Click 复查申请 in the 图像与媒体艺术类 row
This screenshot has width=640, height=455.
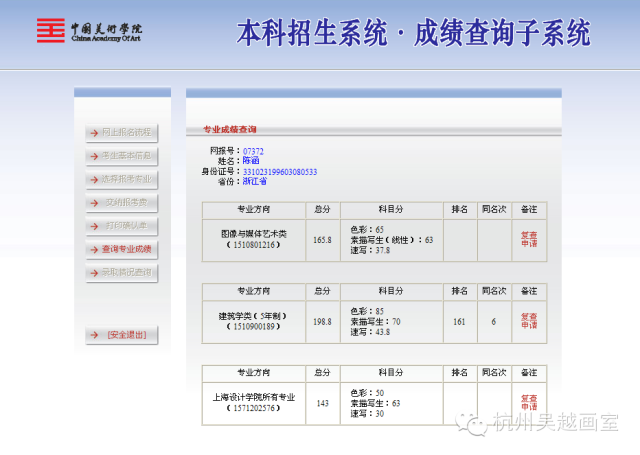pos(529,240)
